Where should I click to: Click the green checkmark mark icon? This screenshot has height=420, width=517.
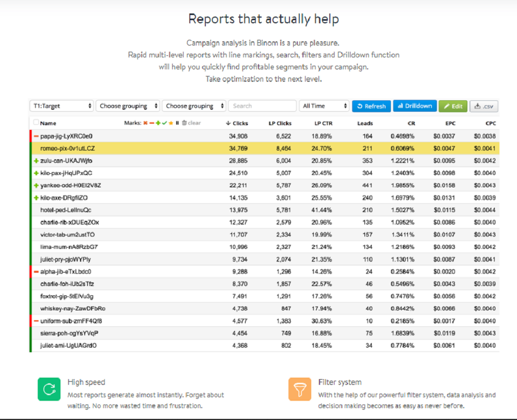pyautogui.click(x=164, y=123)
